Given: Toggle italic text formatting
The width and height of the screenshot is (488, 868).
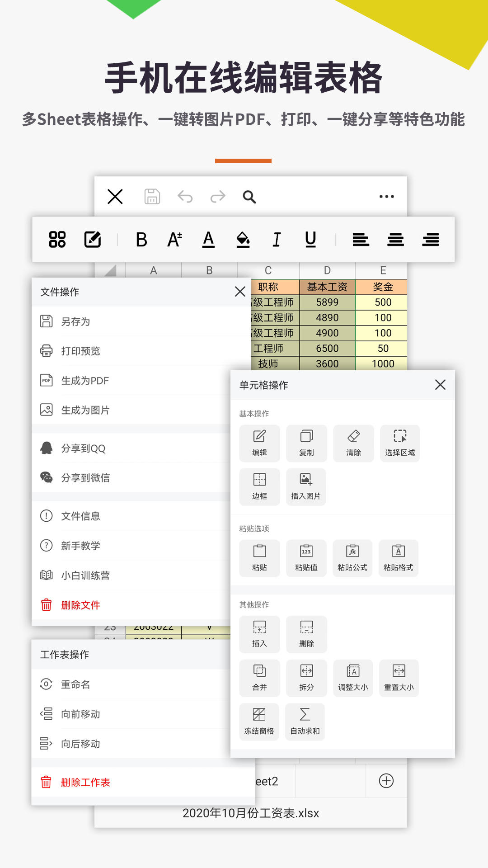Looking at the screenshot, I should (277, 239).
